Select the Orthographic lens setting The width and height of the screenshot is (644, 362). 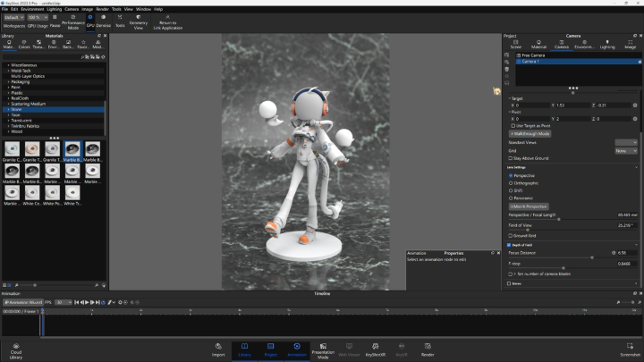click(x=511, y=182)
